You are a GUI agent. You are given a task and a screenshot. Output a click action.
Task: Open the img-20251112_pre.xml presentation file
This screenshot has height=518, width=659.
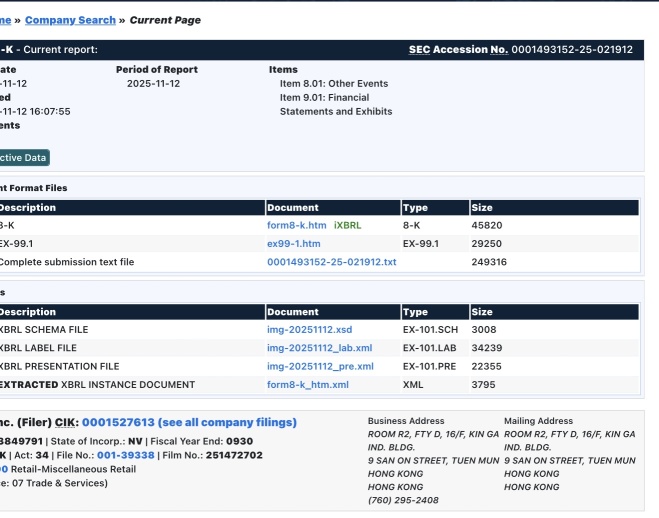pyautogui.click(x=320, y=366)
